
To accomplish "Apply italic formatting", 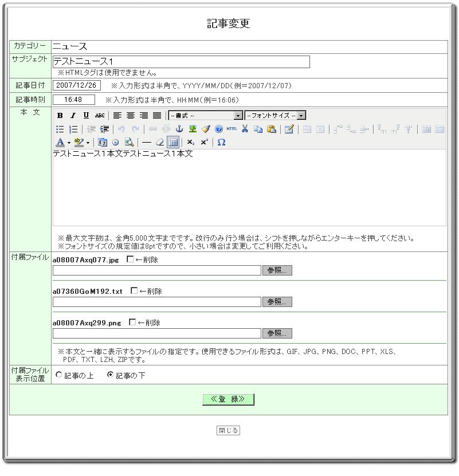I will click(x=73, y=115).
